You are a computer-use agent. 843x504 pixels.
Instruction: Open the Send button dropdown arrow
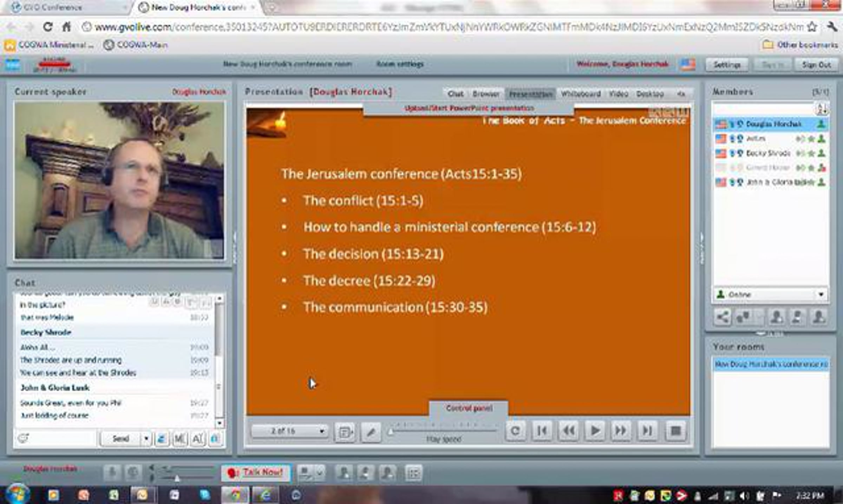[146, 439]
